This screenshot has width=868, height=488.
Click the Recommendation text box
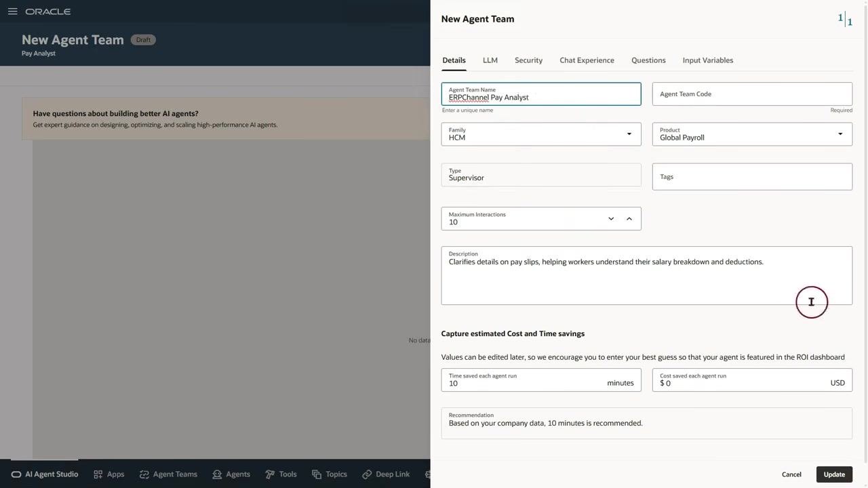tap(646, 424)
